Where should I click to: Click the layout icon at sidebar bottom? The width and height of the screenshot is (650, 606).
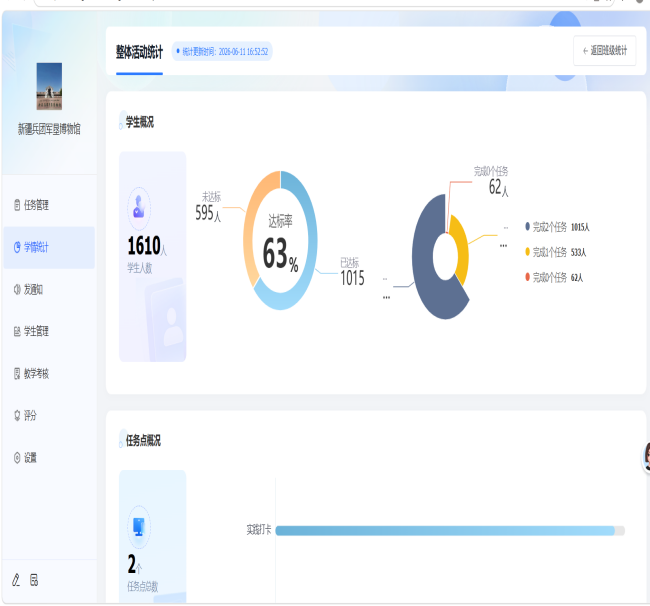34,580
